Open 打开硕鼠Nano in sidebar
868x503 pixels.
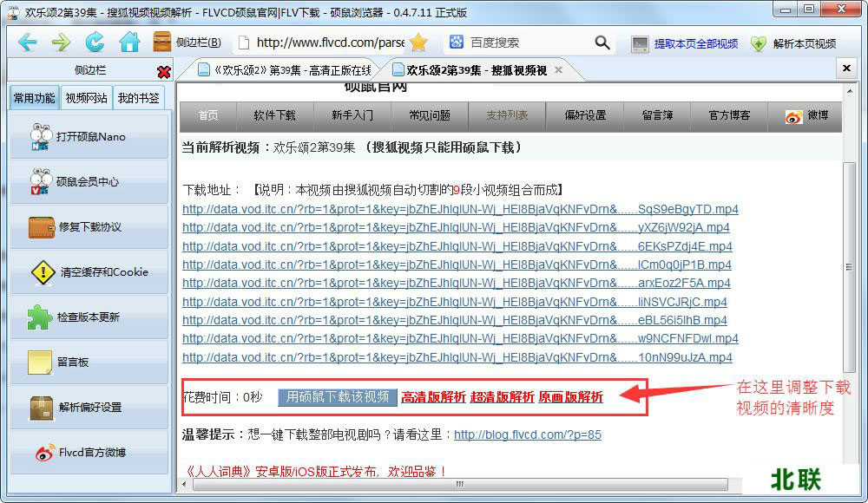(x=89, y=137)
